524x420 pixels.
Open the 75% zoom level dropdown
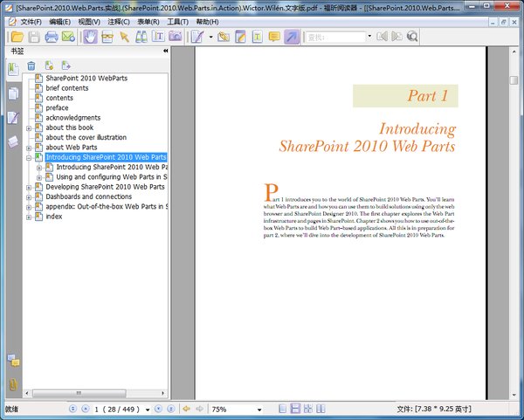(259, 409)
